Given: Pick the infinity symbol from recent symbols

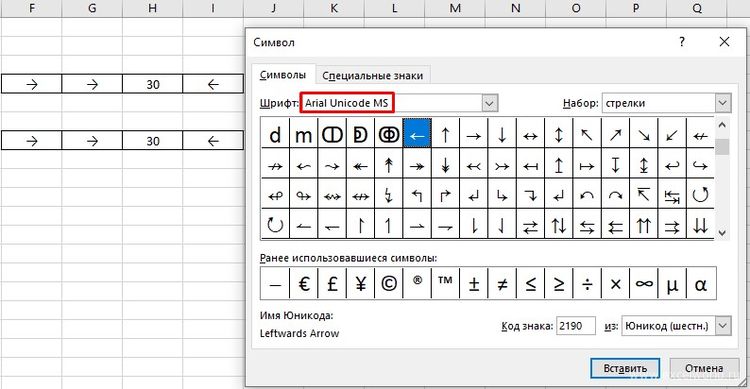Looking at the screenshot, I should [644, 284].
